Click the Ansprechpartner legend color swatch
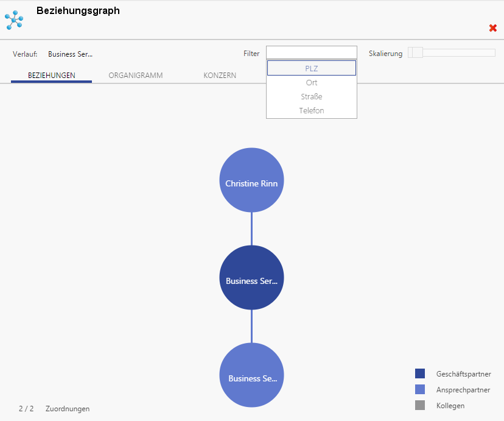This screenshot has width=504, height=421. [x=420, y=390]
